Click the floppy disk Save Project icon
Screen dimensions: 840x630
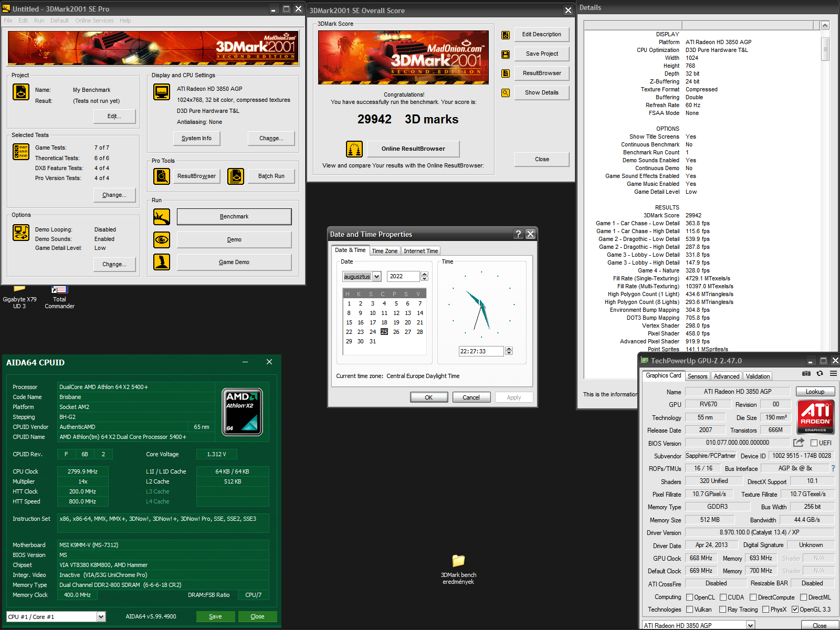(506, 54)
